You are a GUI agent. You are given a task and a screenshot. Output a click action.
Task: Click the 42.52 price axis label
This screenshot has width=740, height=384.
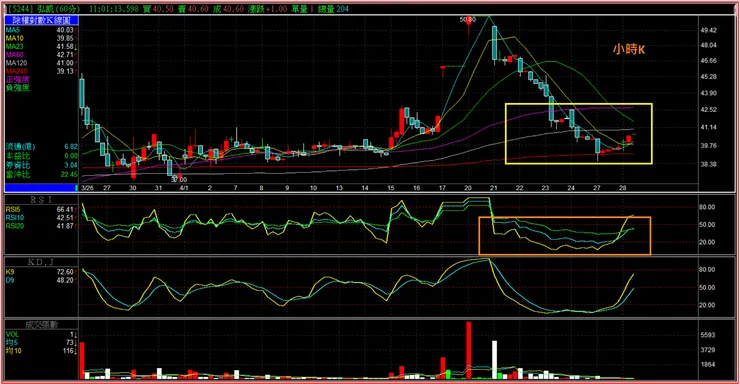point(709,109)
